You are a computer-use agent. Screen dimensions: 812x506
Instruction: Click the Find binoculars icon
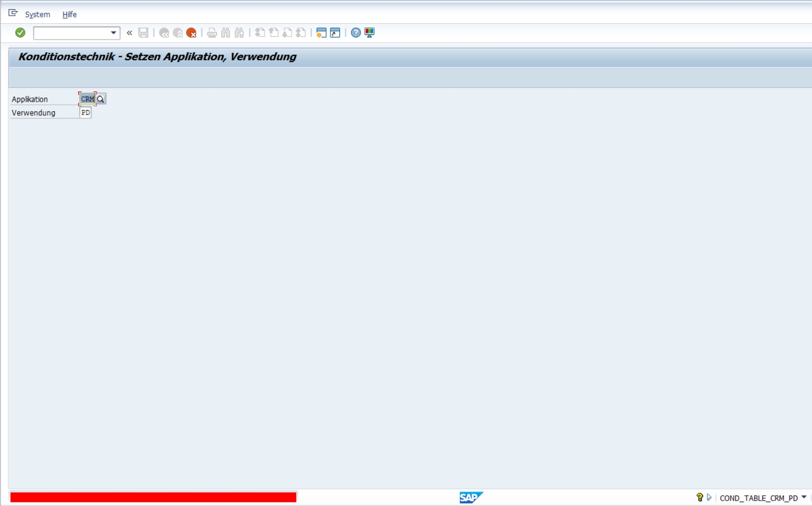tap(226, 33)
